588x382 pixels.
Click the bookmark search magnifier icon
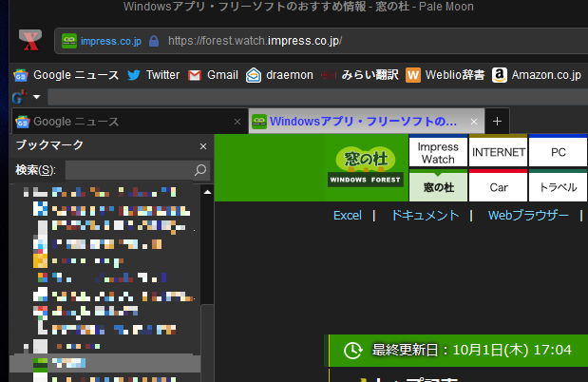(x=200, y=170)
